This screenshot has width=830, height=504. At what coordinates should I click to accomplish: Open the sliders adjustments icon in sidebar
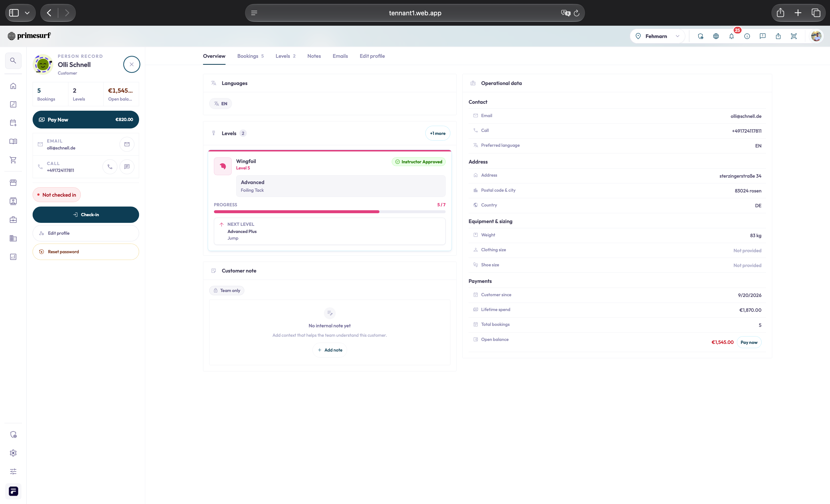coord(13,471)
